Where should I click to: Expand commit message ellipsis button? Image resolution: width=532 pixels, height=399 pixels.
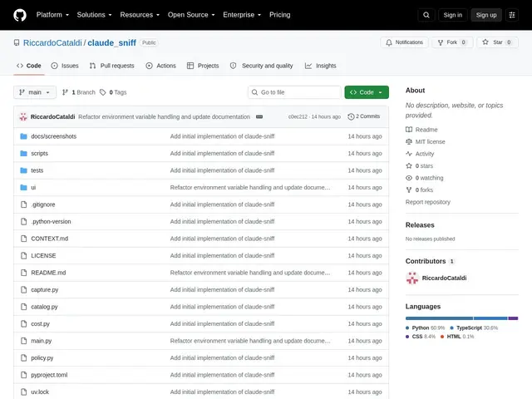259,116
